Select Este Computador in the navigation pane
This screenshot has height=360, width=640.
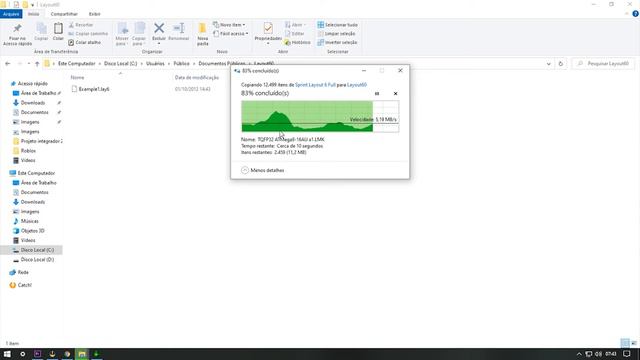pos(36,173)
